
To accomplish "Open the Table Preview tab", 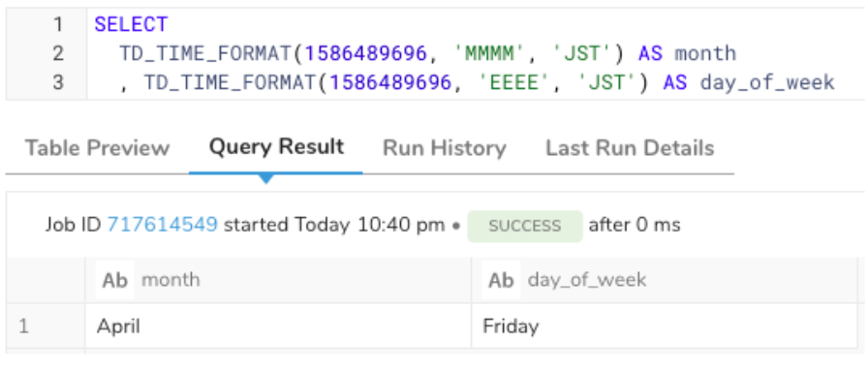I will tap(97, 148).
